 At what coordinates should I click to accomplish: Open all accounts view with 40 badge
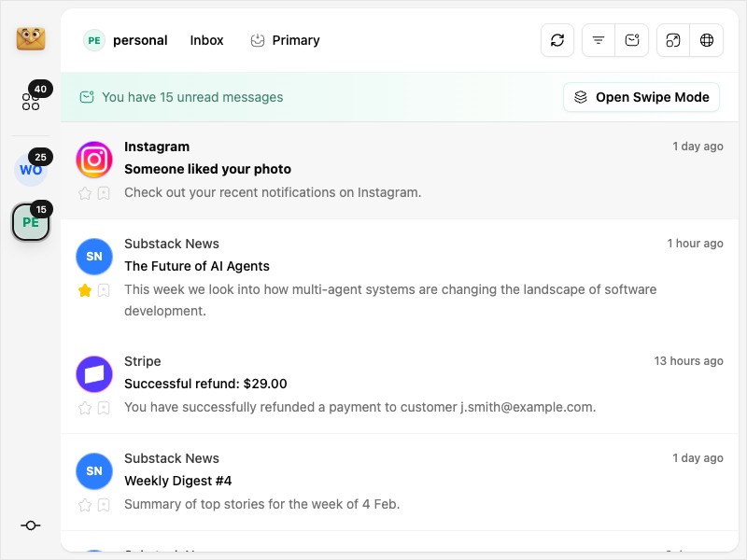coord(31,102)
